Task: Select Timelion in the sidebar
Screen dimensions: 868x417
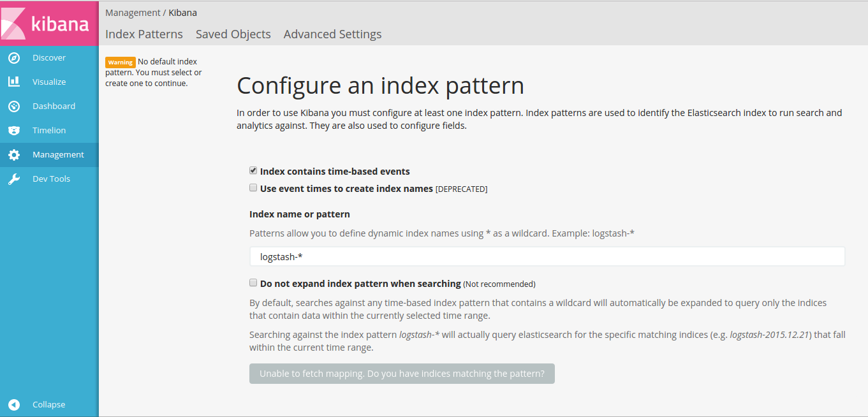Action: click(x=49, y=131)
